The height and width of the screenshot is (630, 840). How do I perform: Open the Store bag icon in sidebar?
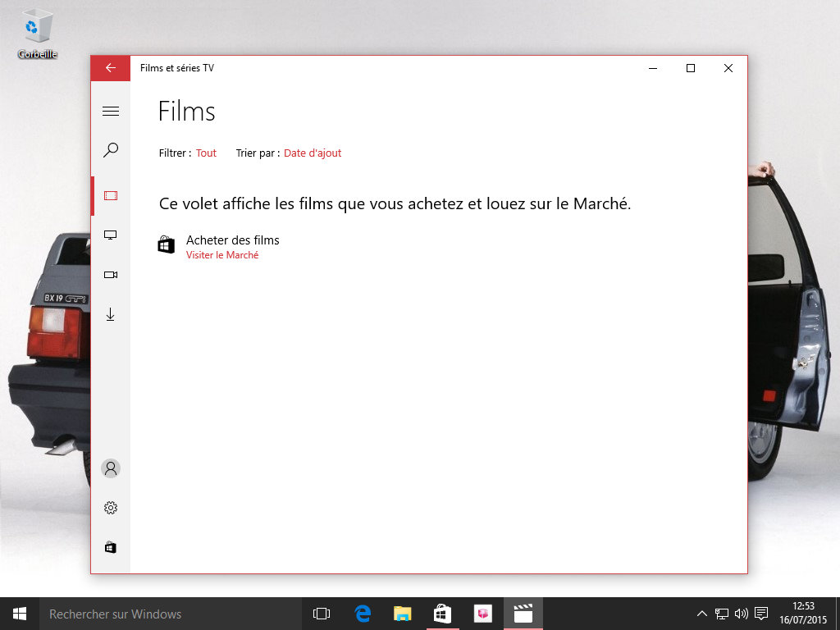point(111,547)
